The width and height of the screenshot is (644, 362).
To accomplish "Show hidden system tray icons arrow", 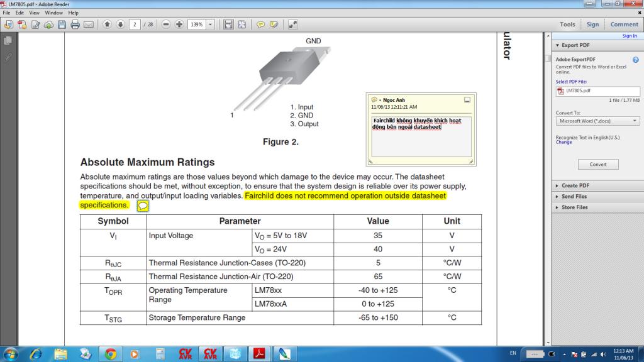I will (564, 354).
